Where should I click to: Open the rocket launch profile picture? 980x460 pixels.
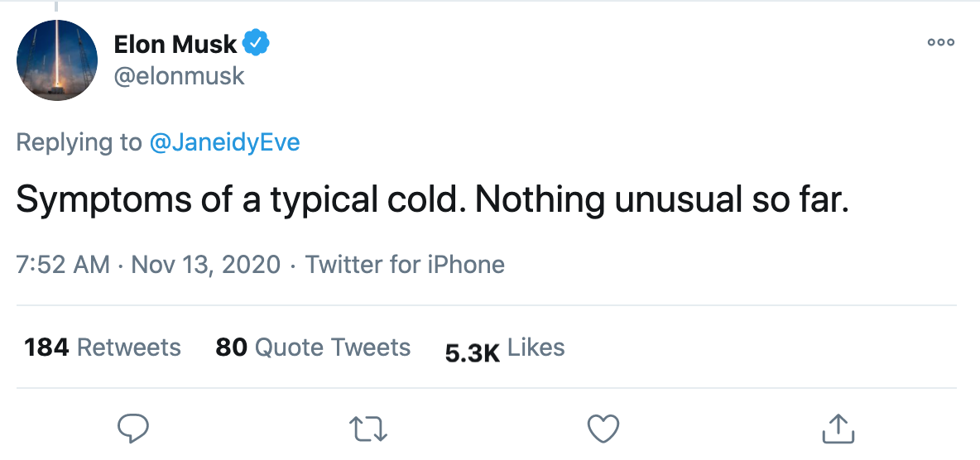pos(58,60)
